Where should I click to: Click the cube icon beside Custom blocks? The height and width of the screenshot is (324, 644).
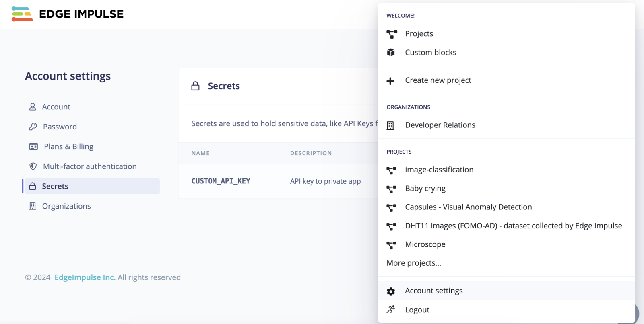point(391,53)
